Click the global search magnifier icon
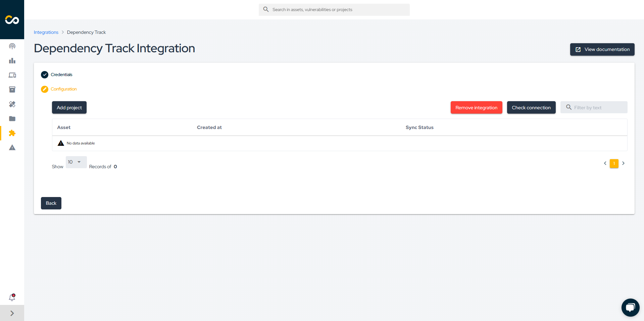Viewport: 644px width, 321px height. (266, 9)
